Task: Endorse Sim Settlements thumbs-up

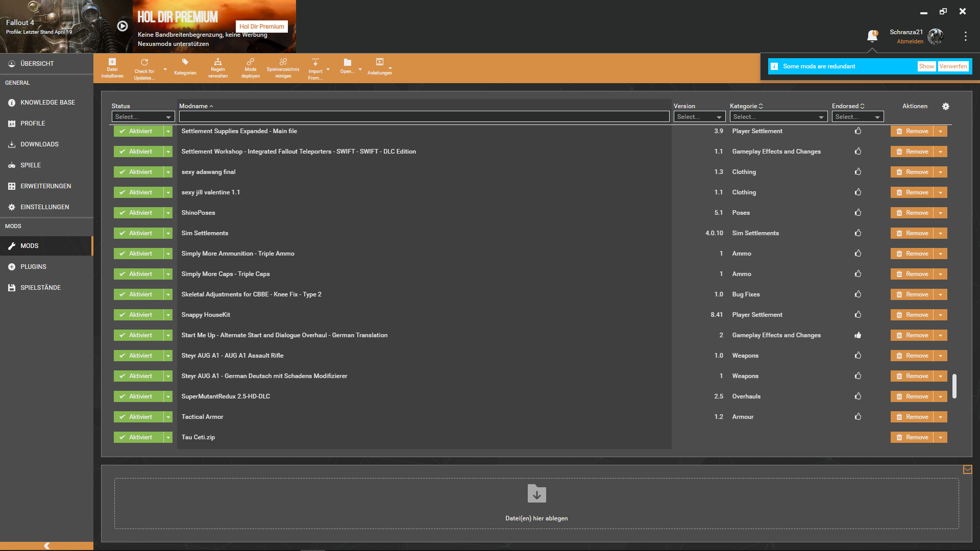Action: (858, 233)
